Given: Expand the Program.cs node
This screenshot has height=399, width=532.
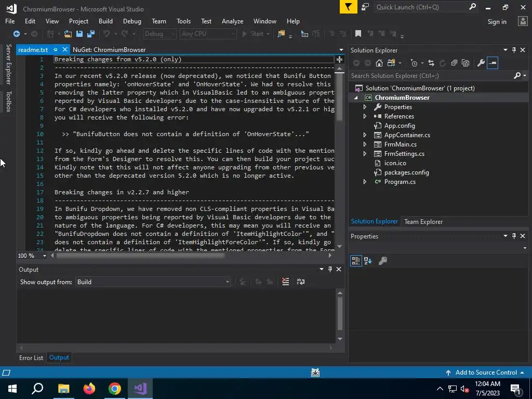Looking at the screenshot, I should point(365,182).
